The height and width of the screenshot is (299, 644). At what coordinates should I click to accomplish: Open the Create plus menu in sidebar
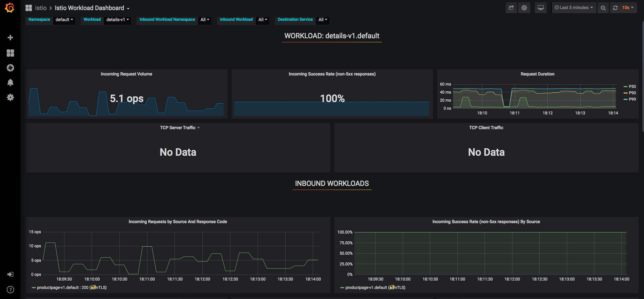pos(10,38)
